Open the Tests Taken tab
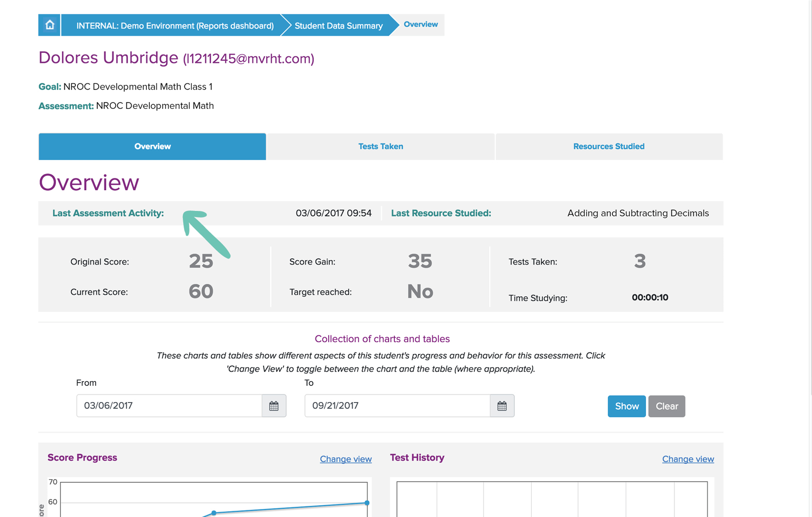The image size is (812, 517). (x=381, y=146)
